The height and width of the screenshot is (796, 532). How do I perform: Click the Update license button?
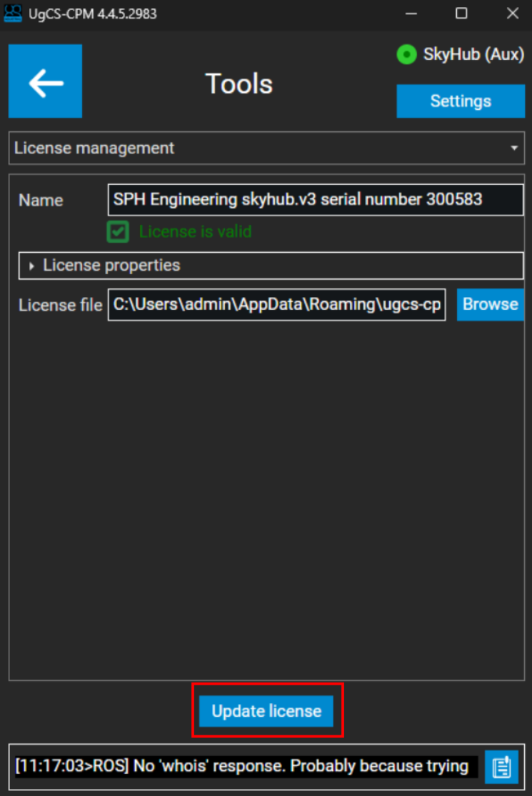(266, 711)
